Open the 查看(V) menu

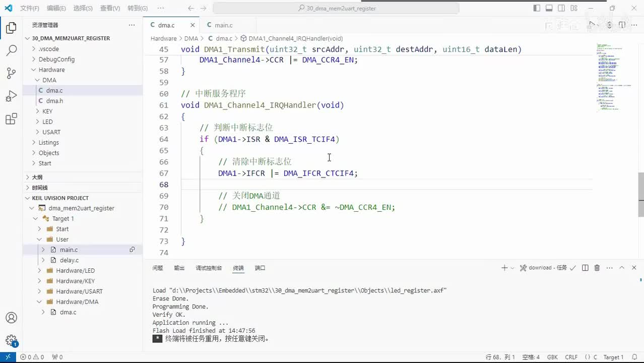point(110,8)
